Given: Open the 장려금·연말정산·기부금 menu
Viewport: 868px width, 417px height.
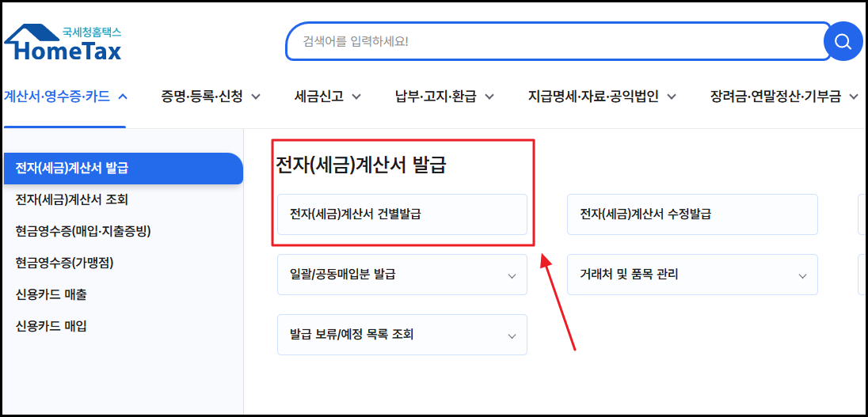Looking at the screenshot, I should click(x=782, y=97).
